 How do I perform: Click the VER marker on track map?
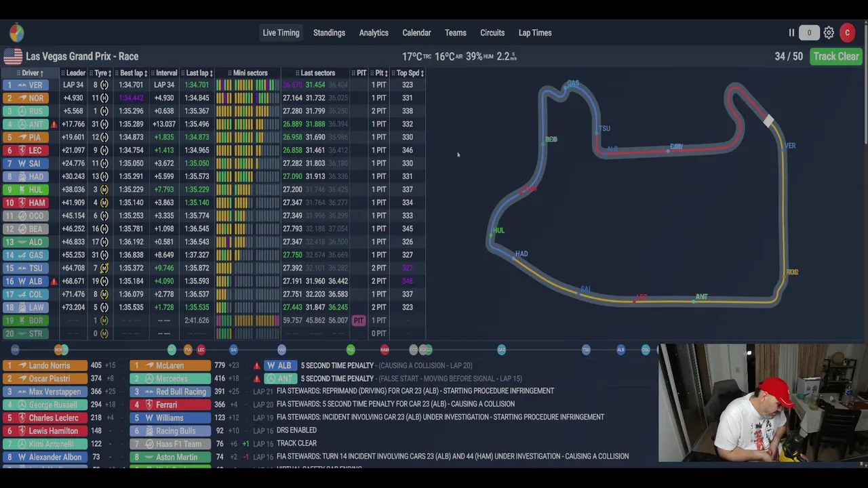coord(790,146)
